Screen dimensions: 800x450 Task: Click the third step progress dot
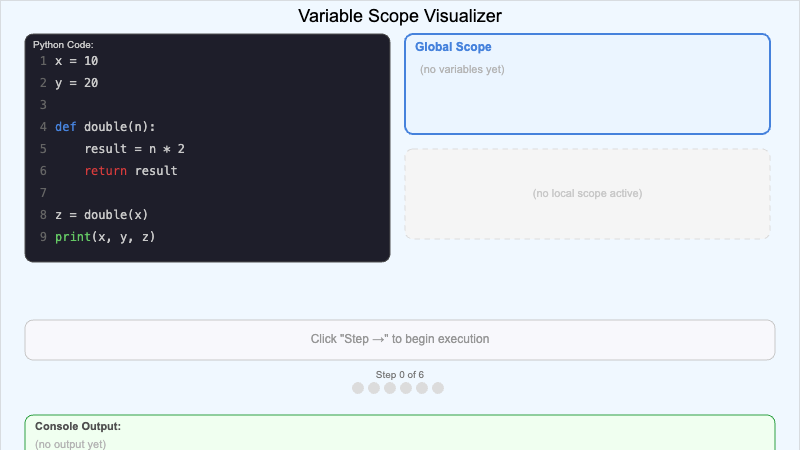click(x=390, y=388)
